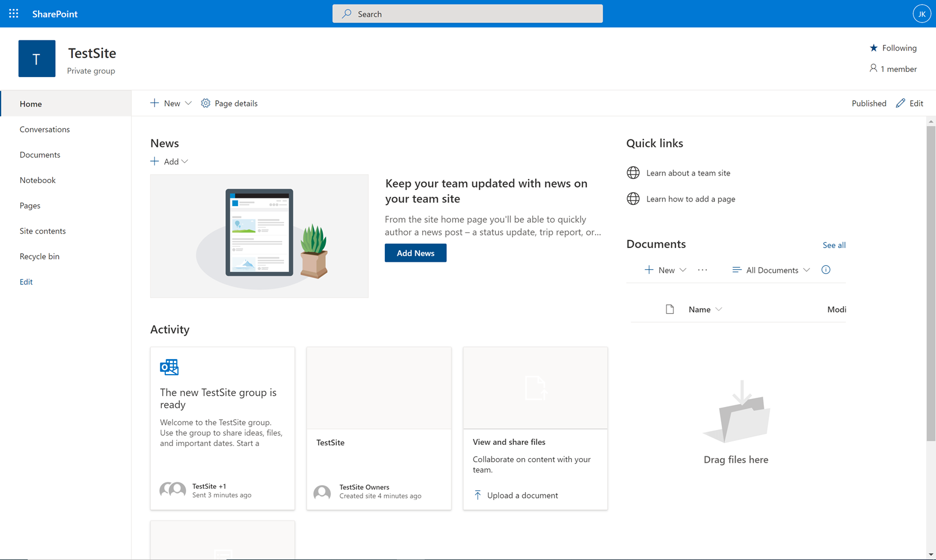
Task: Open the See all documents link
Action: 834,245
